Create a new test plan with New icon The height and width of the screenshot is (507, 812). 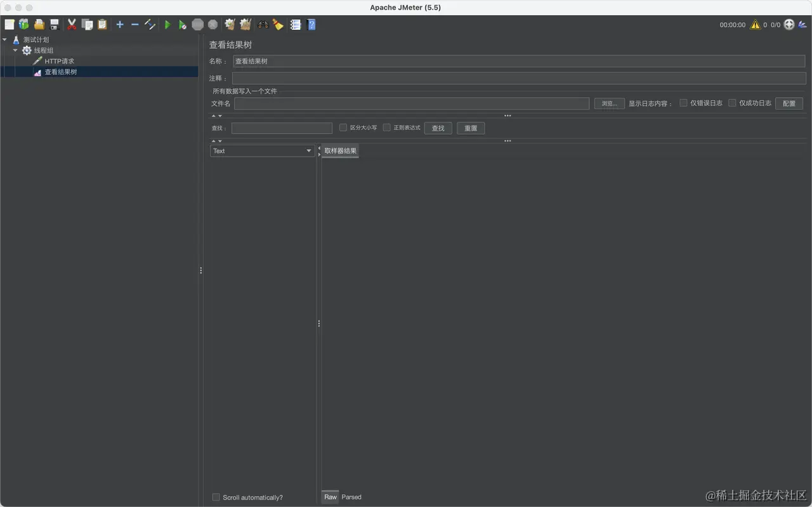pyautogui.click(x=9, y=25)
